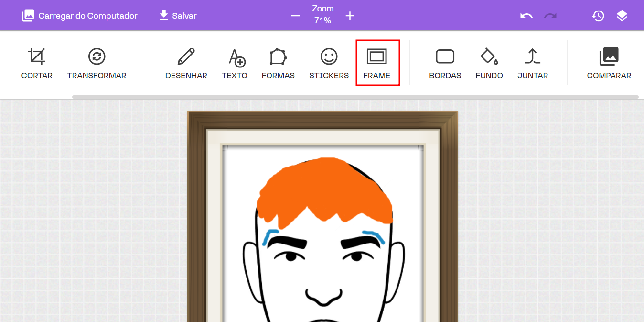Click Carregar do Computador button

[80, 16]
